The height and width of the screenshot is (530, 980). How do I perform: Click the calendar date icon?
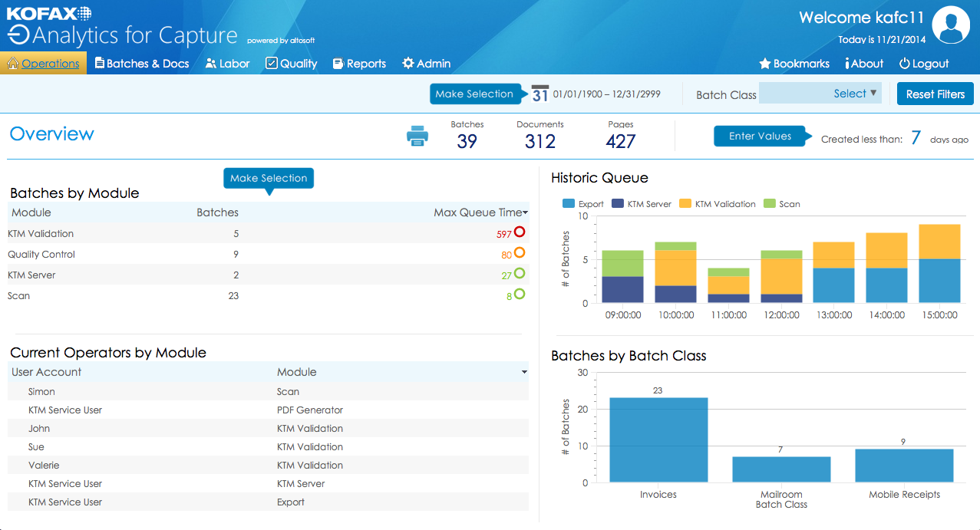tap(540, 94)
